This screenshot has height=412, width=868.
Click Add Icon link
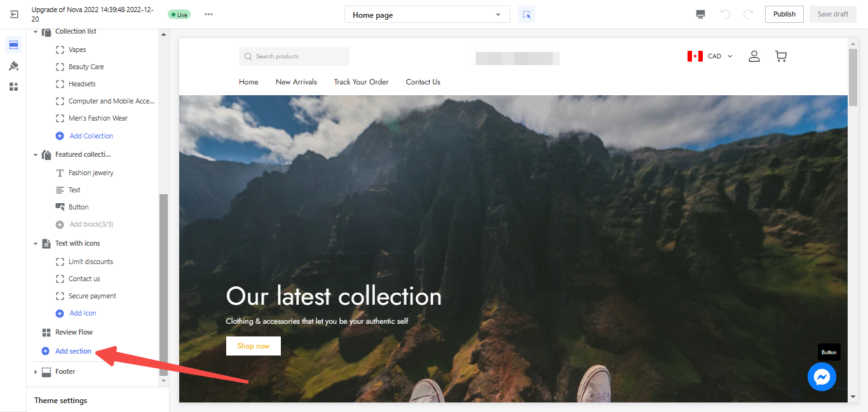(x=83, y=313)
